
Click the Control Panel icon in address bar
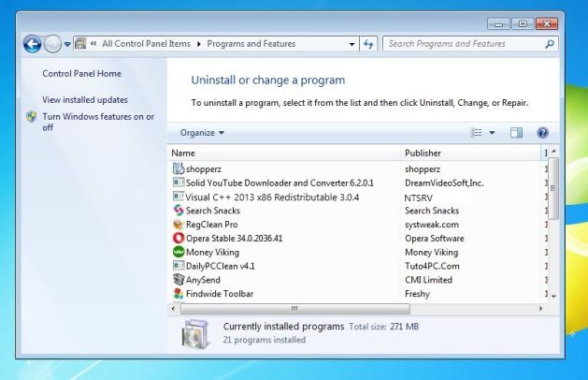click(x=80, y=44)
